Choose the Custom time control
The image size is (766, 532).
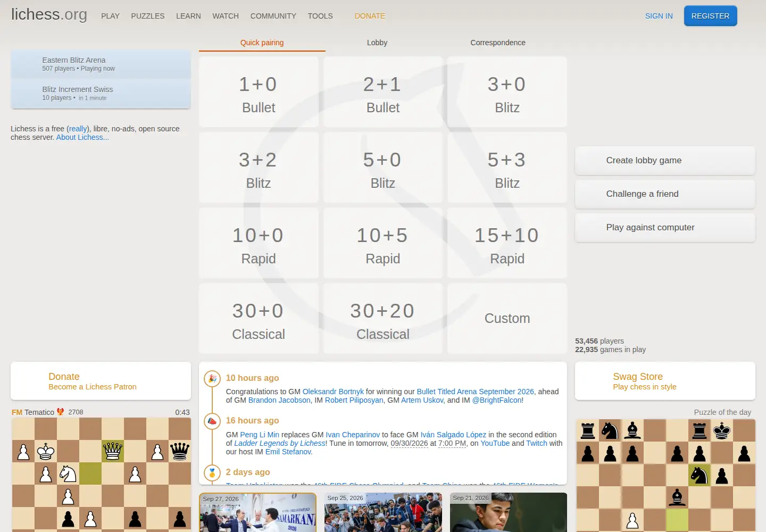[507, 319]
